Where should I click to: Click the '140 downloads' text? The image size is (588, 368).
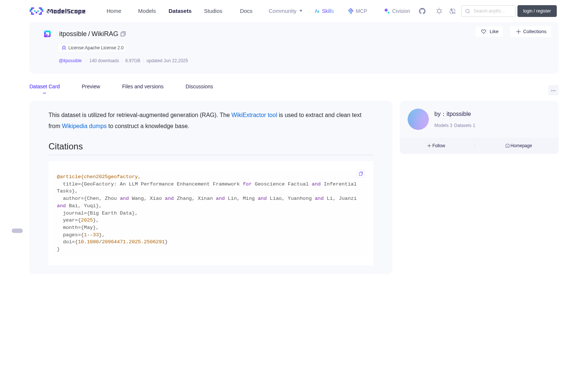click(104, 61)
